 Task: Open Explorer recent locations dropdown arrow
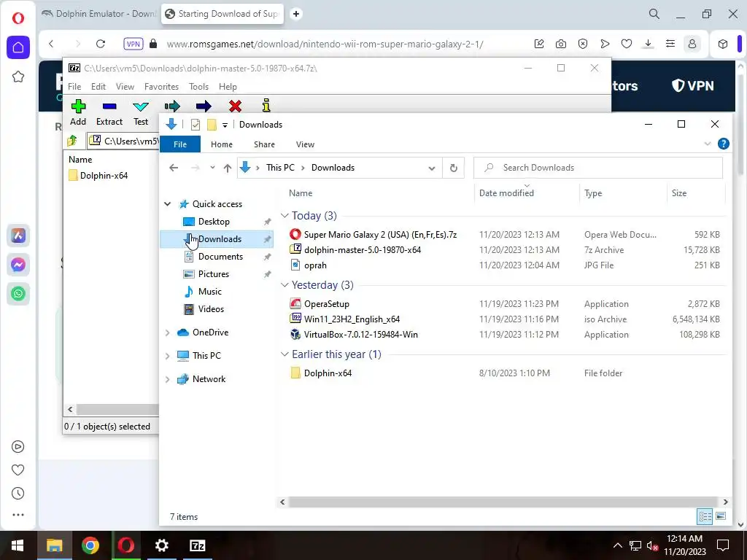212,167
